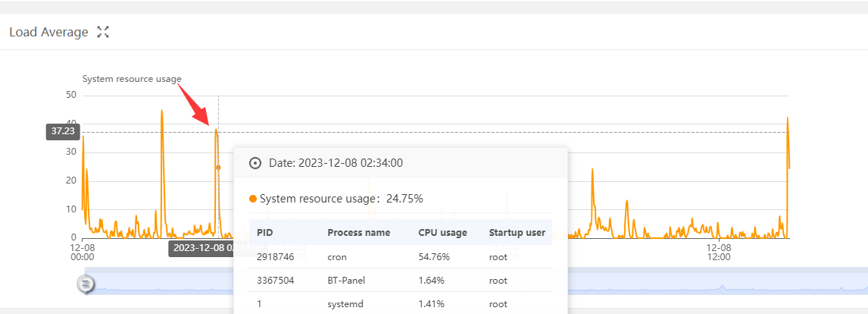Click the fullscreen icon beside Load Average

[x=103, y=32]
